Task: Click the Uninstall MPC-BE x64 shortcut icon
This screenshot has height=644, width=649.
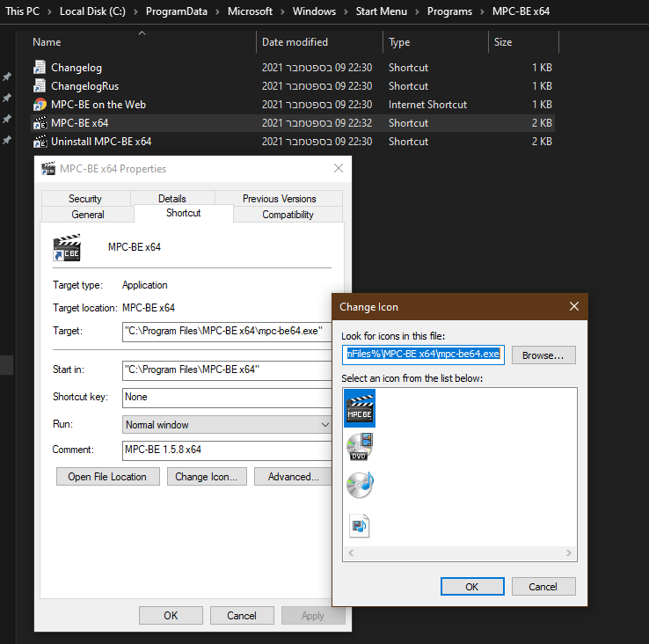Action: pyautogui.click(x=40, y=142)
